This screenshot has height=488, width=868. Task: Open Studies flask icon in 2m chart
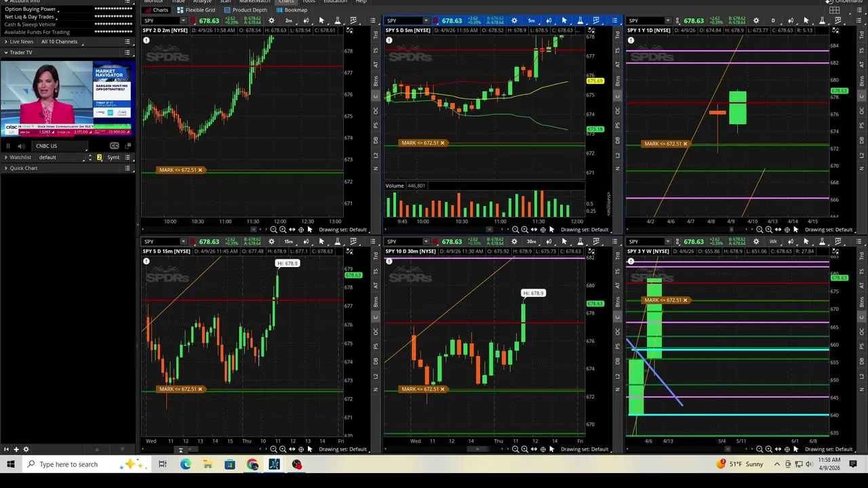pos(337,20)
